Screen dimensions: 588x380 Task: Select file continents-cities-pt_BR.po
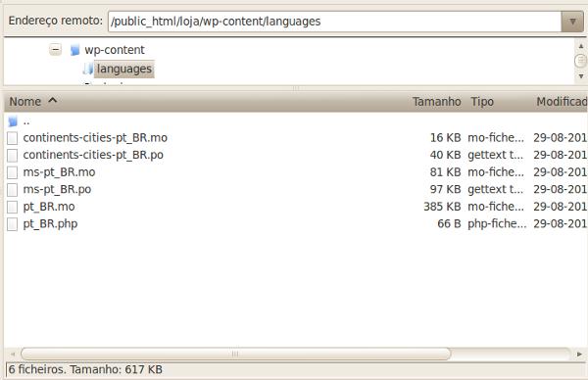pos(93,155)
